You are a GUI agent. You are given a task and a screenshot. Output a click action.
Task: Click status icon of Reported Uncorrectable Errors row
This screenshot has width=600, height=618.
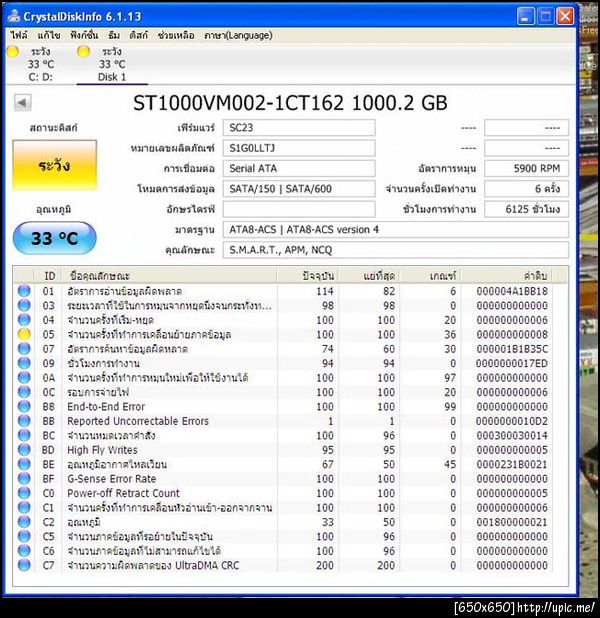[24, 421]
